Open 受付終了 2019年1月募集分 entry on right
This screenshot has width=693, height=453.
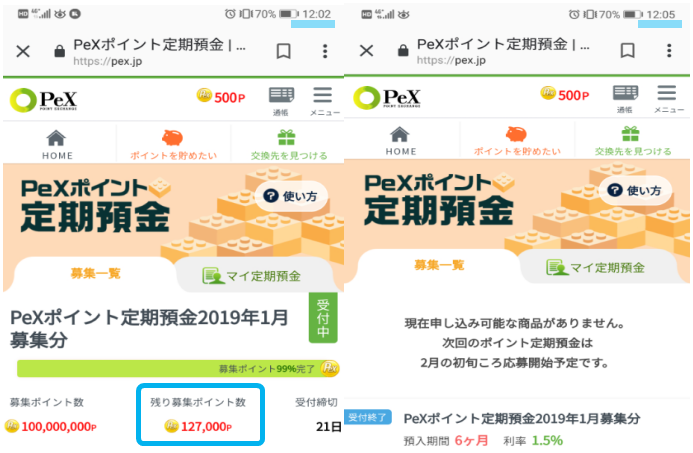pyautogui.click(x=517, y=429)
